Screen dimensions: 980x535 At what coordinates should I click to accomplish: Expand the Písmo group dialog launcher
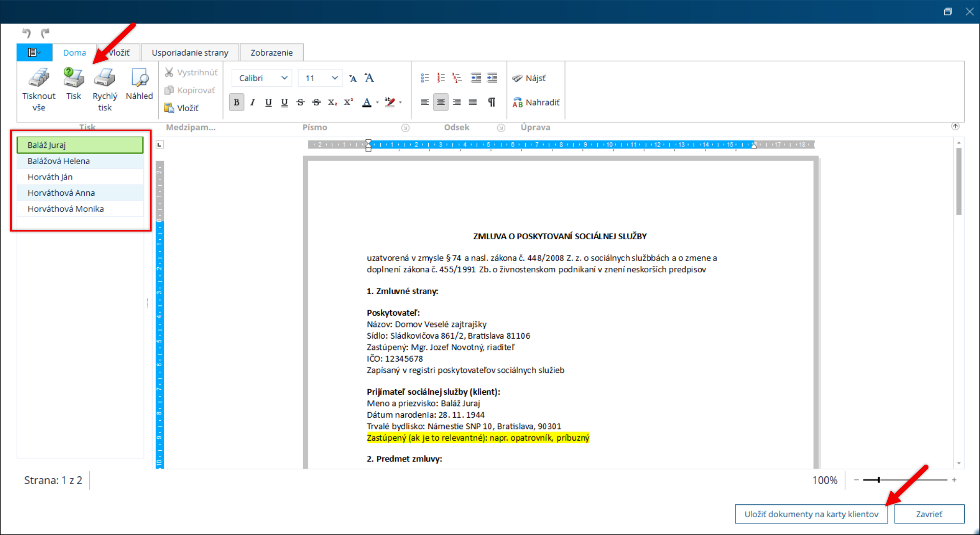(x=405, y=128)
